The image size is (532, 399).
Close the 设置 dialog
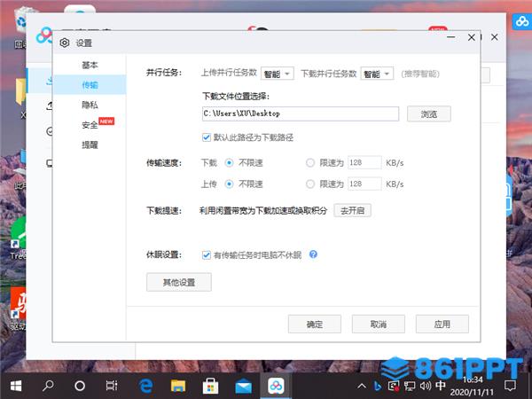click(472, 37)
